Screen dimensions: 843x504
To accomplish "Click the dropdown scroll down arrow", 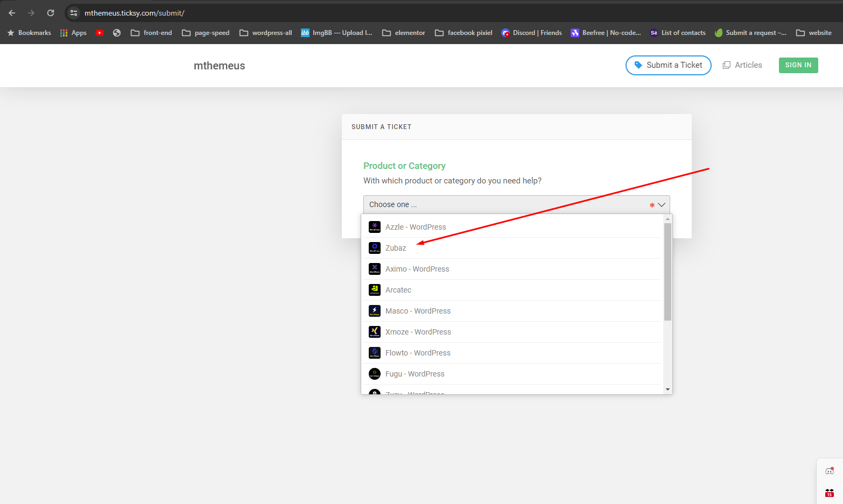I will pyautogui.click(x=668, y=389).
